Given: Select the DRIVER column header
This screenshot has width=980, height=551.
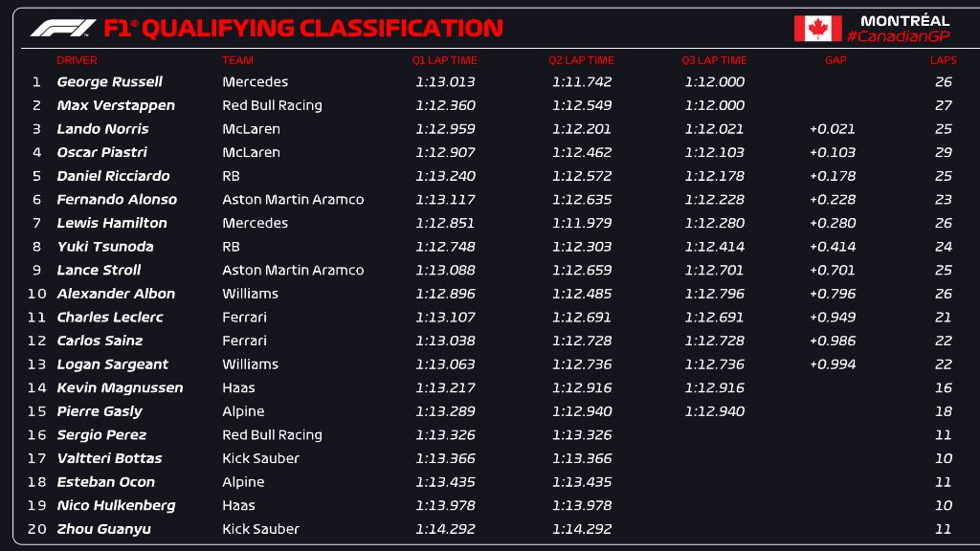Looking at the screenshot, I should tap(77, 60).
